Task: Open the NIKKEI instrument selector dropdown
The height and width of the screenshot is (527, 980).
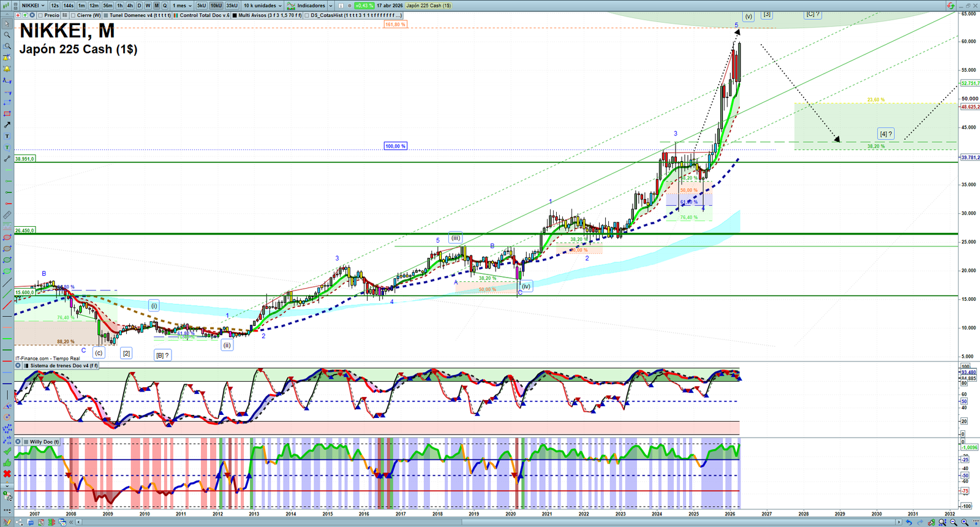Action: tap(33, 6)
